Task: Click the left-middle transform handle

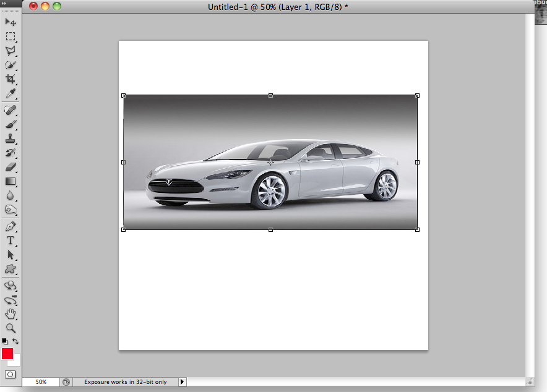Action: point(123,163)
